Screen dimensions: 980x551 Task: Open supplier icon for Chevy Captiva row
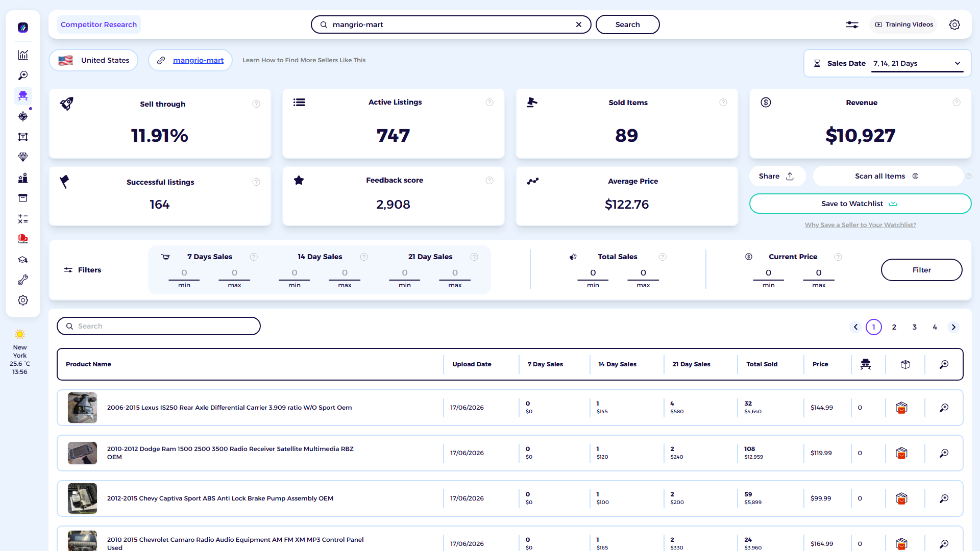(901, 498)
